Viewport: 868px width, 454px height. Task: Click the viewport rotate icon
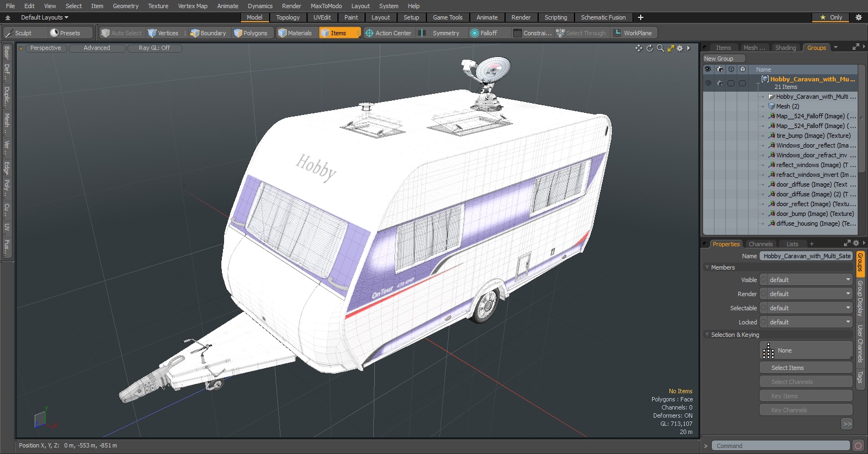[649, 48]
